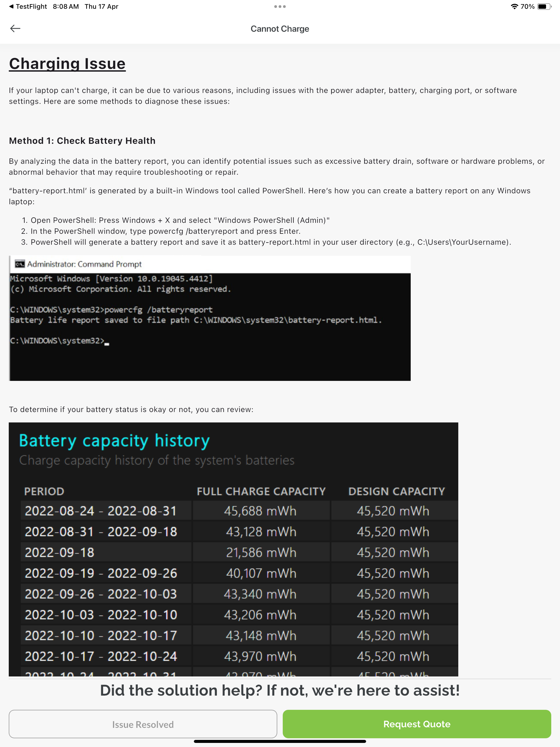Screen dimensions: 560x747
Task: Select the 43,340 mWh capacity cell
Action: pos(261,594)
